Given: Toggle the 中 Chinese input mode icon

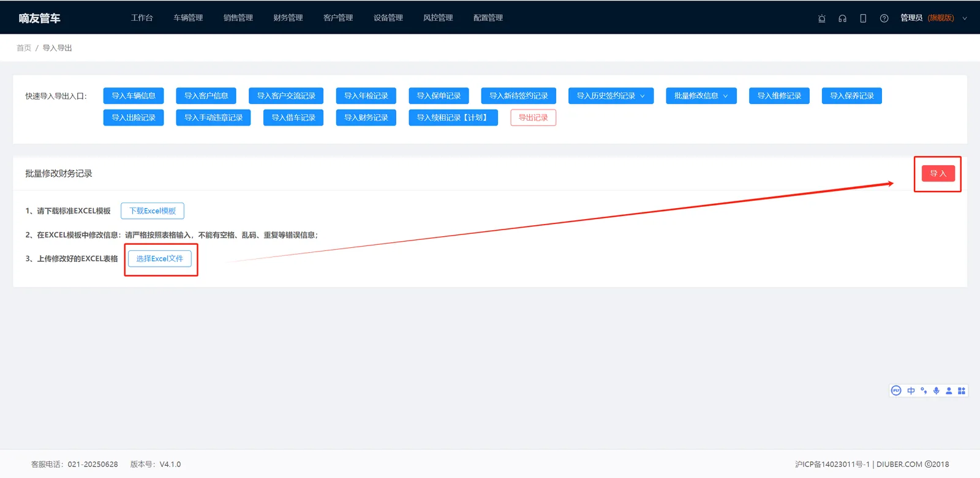Looking at the screenshot, I should (x=911, y=390).
